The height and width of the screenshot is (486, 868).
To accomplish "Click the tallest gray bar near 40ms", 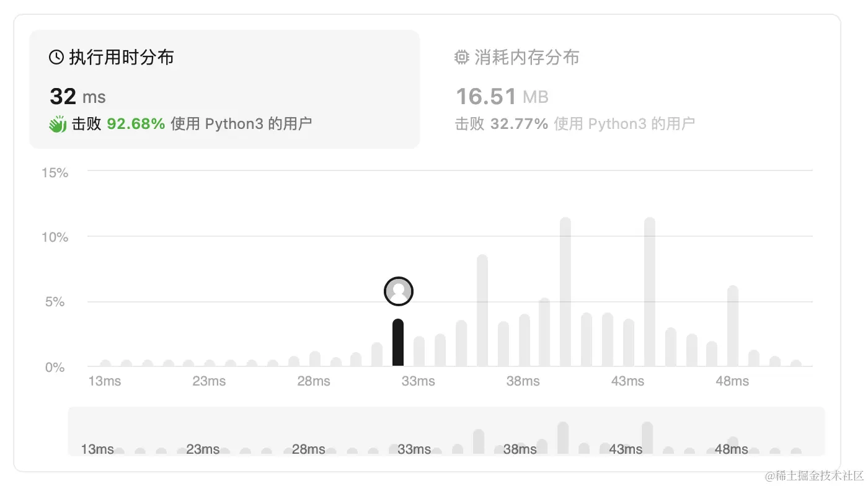I will tap(565, 292).
